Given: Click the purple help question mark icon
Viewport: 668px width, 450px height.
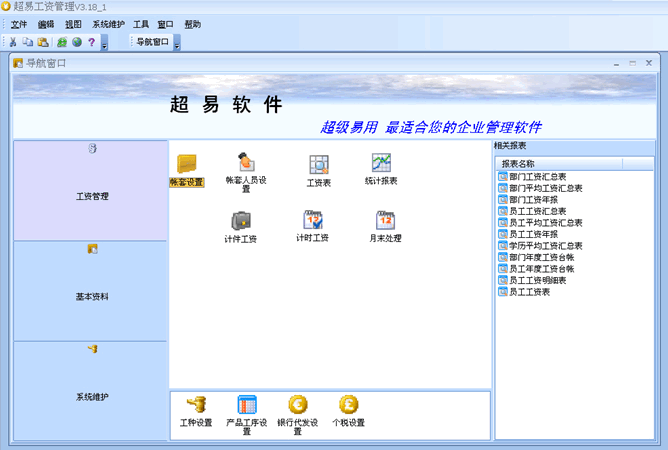Looking at the screenshot, I should pyautogui.click(x=91, y=42).
